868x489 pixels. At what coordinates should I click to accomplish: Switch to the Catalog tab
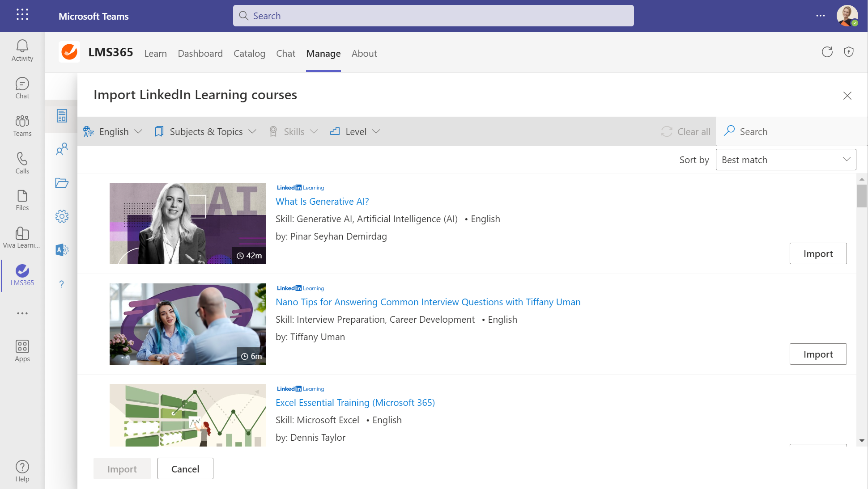[x=249, y=54]
